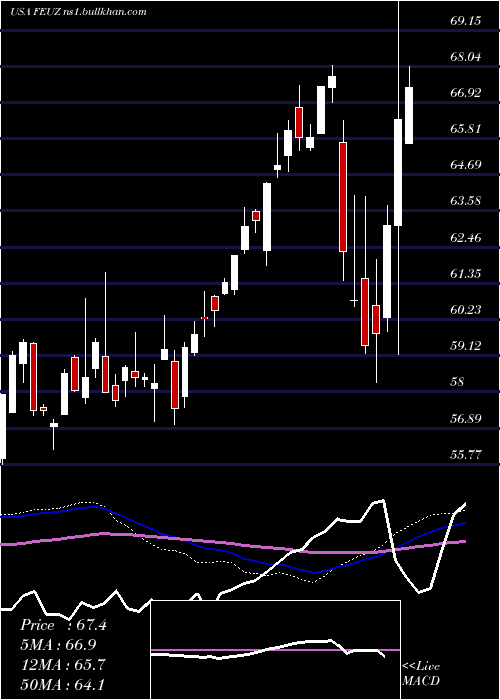The width and height of the screenshot is (500, 700).
Task: Click the last white candlestick on the chart
Action: (409, 115)
